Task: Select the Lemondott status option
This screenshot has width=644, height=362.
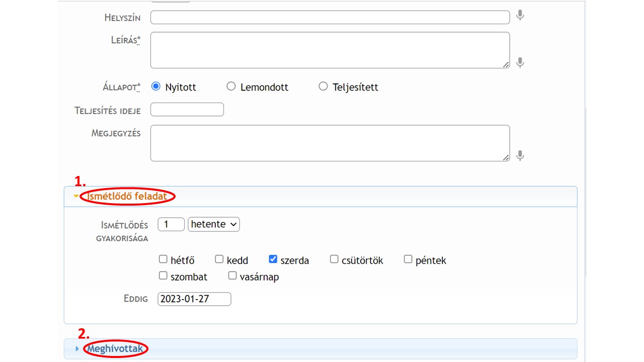Action: point(231,86)
